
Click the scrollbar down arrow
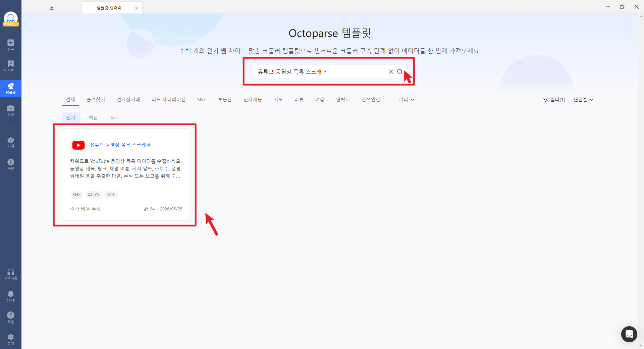tap(641, 346)
